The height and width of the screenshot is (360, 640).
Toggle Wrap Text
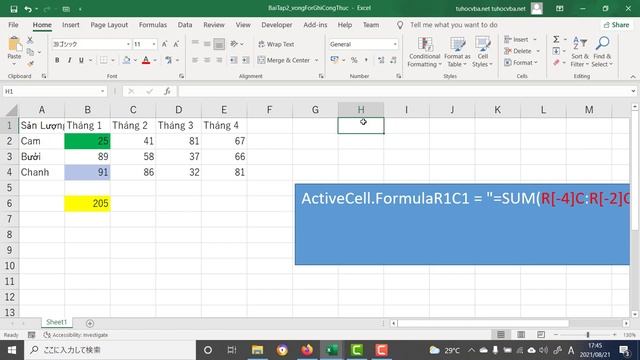[x=276, y=44]
